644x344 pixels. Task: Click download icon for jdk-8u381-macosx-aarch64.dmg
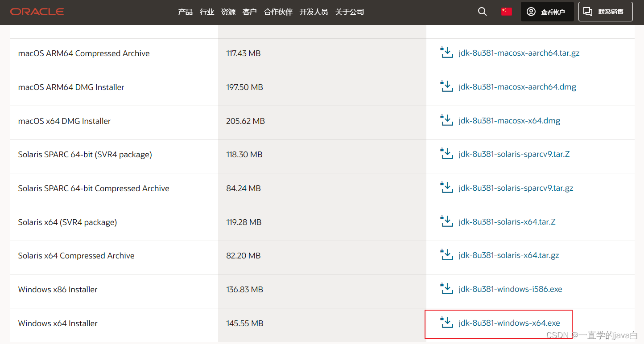[446, 86]
